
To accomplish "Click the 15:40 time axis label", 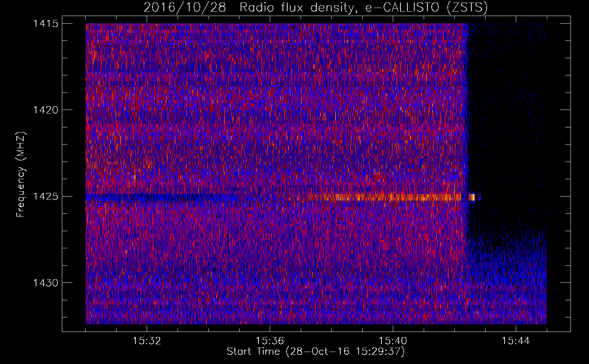I will pos(393,341).
